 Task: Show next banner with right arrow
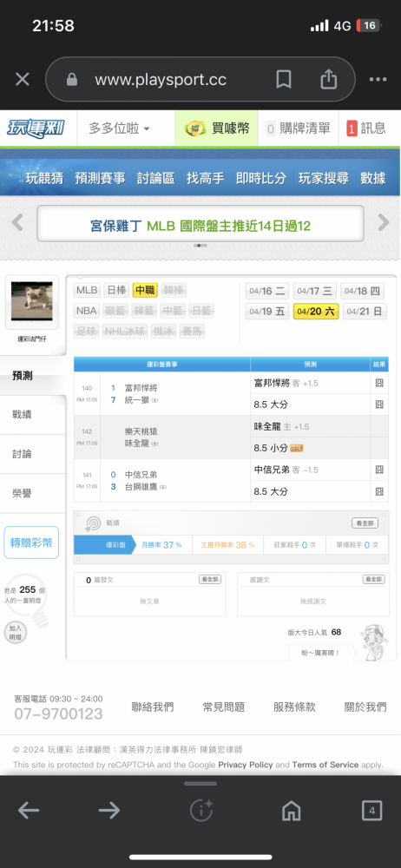pos(384,223)
